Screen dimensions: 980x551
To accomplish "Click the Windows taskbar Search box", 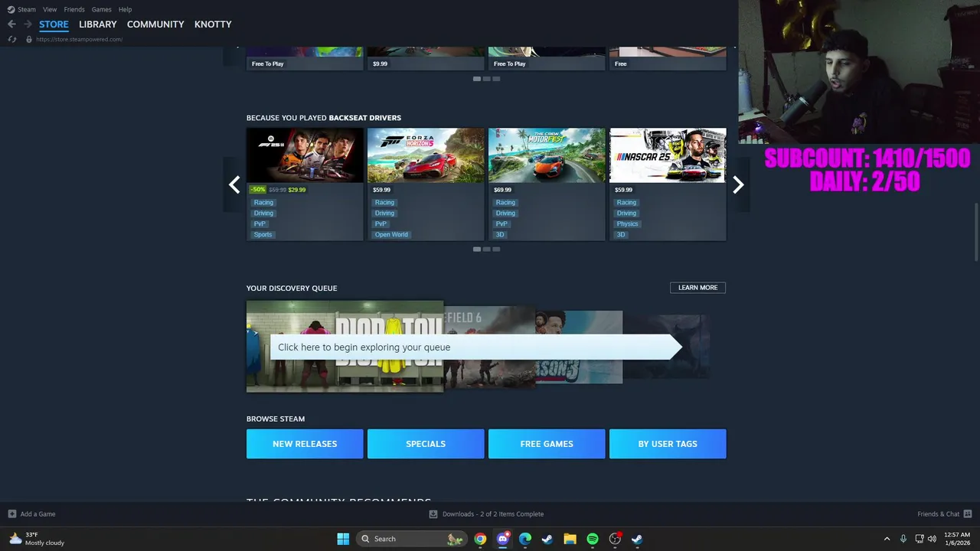I will coord(412,539).
